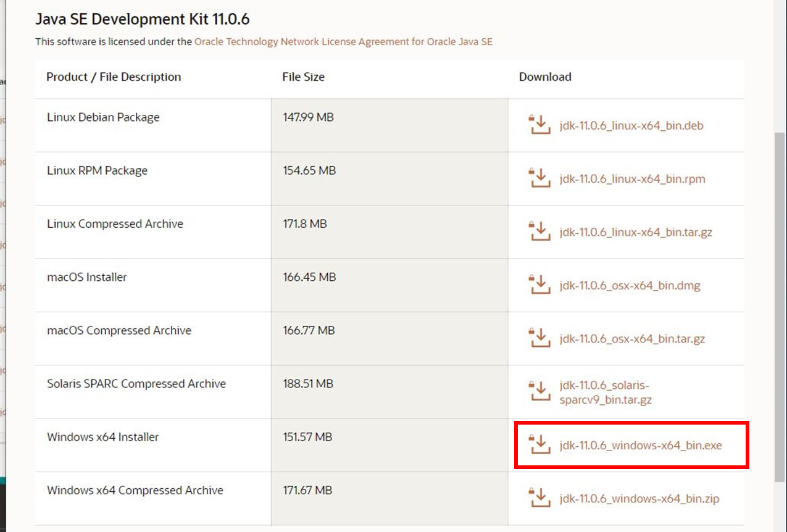Image resolution: width=787 pixels, height=532 pixels.
Task: Open the Oracle Technology Network License Agreement link
Action: click(343, 42)
